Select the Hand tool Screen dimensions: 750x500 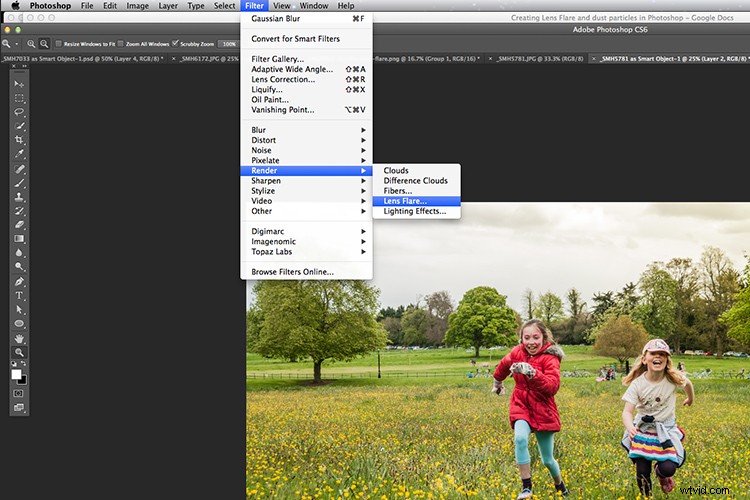click(x=19, y=338)
